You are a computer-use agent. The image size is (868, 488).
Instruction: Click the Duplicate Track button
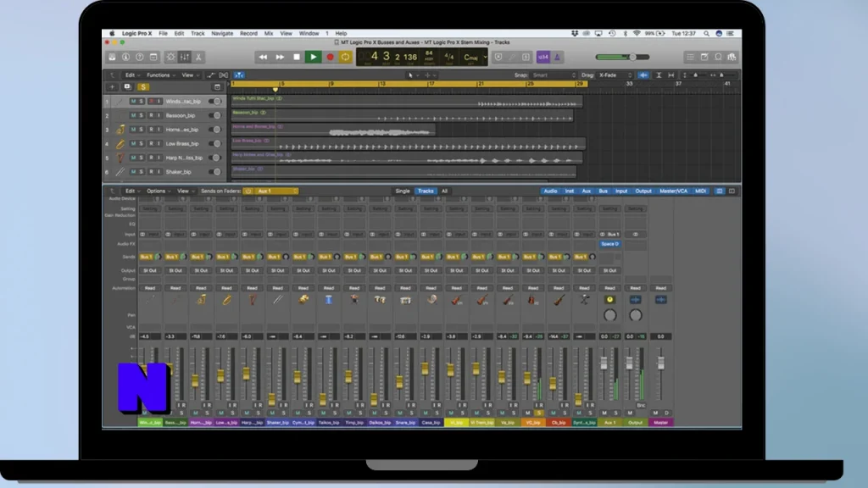tap(127, 87)
